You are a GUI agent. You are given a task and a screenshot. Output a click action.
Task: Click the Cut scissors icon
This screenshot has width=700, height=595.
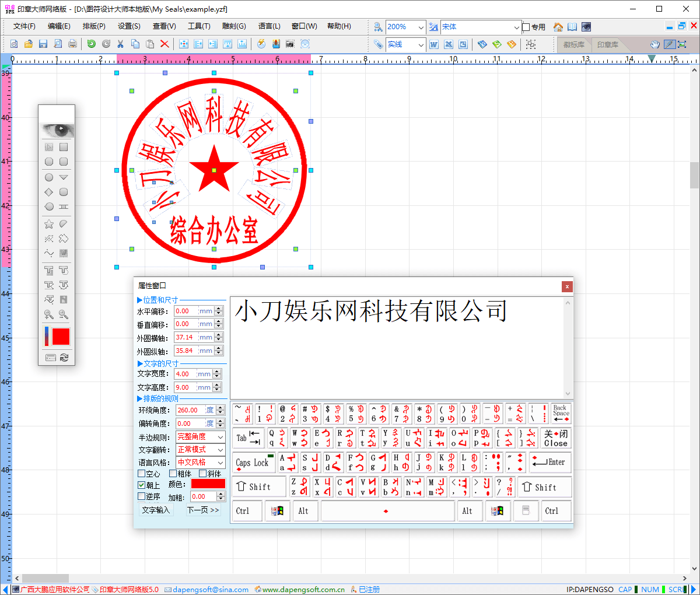120,44
